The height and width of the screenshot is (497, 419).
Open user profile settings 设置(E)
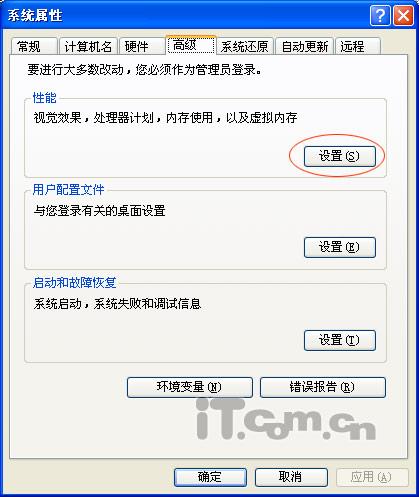340,247
